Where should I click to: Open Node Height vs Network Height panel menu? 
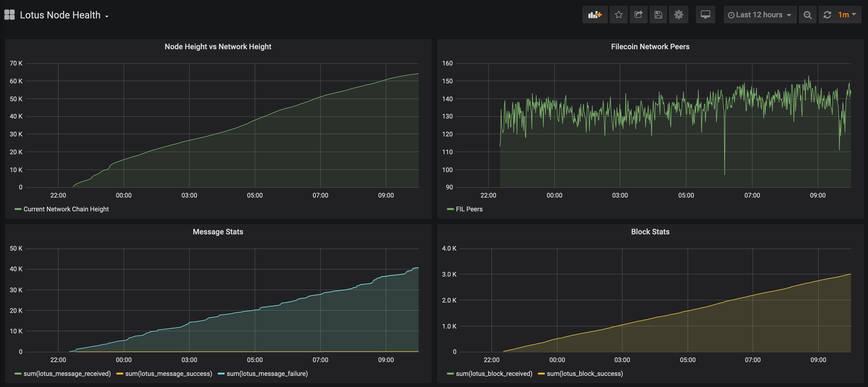218,47
